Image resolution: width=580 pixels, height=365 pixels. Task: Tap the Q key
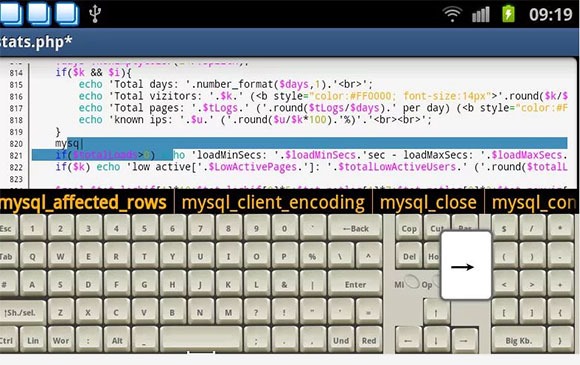(33, 256)
